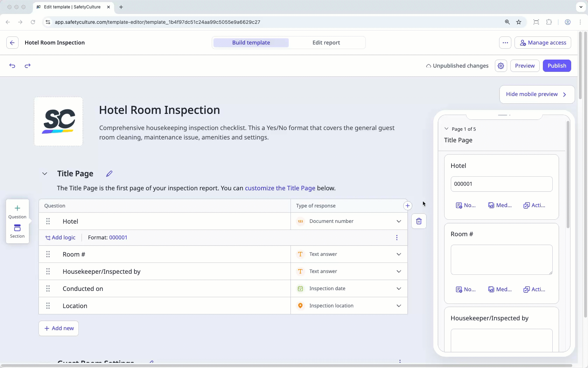
Task: Open a new browser tab
Action: click(121, 7)
